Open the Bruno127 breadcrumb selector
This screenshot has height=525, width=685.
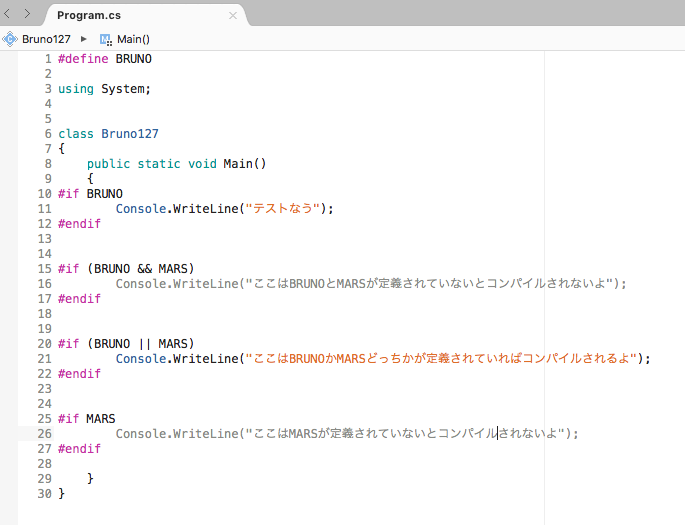click(x=46, y=39)
